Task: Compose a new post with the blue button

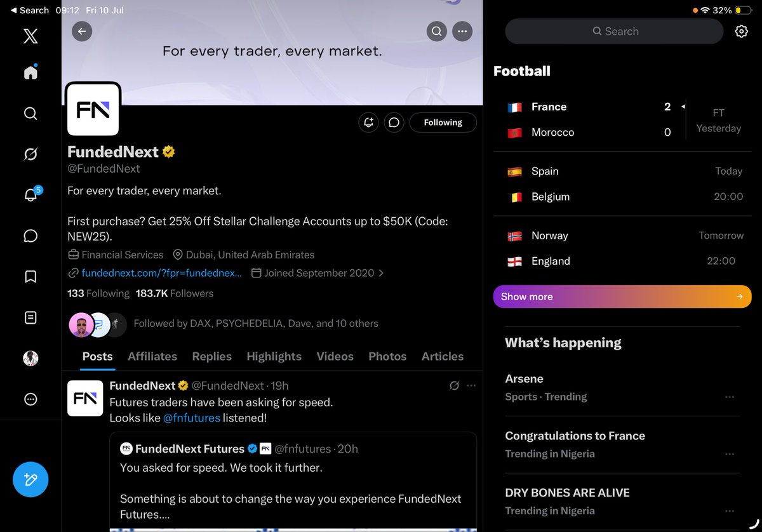Action: (x=30, y=479)
